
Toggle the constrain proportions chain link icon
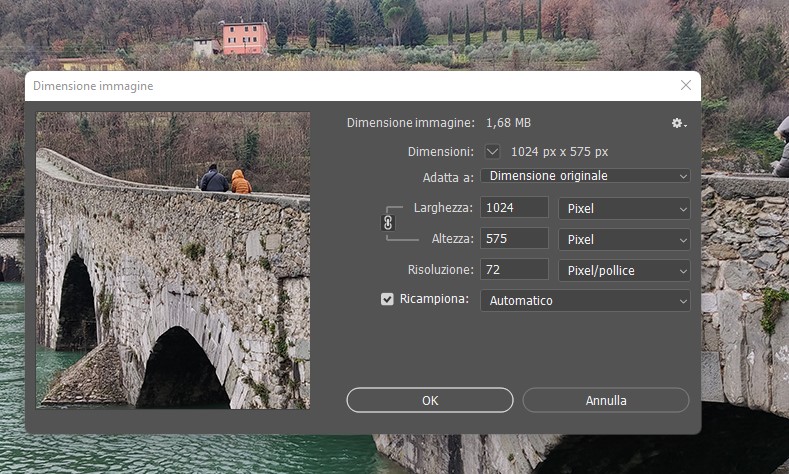pyautogui.click(x=388, y=223)
